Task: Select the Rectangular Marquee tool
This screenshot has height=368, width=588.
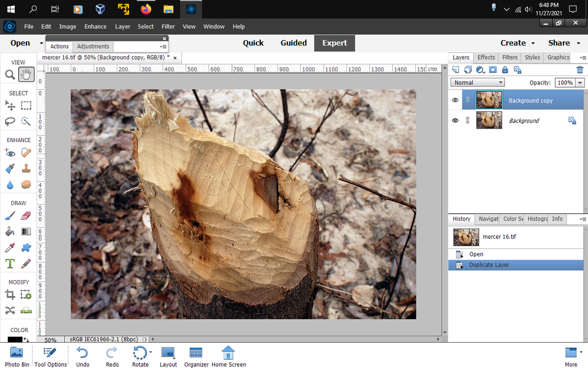Action: (26, 106)
